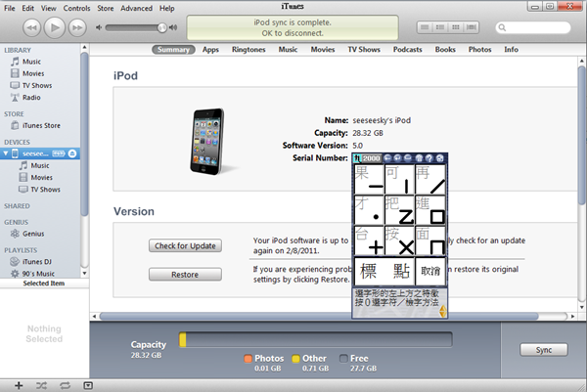Open Movies in the Library section
Viewport: 587px width, 392px height.
pyautogui.click(x=33, y=73)
